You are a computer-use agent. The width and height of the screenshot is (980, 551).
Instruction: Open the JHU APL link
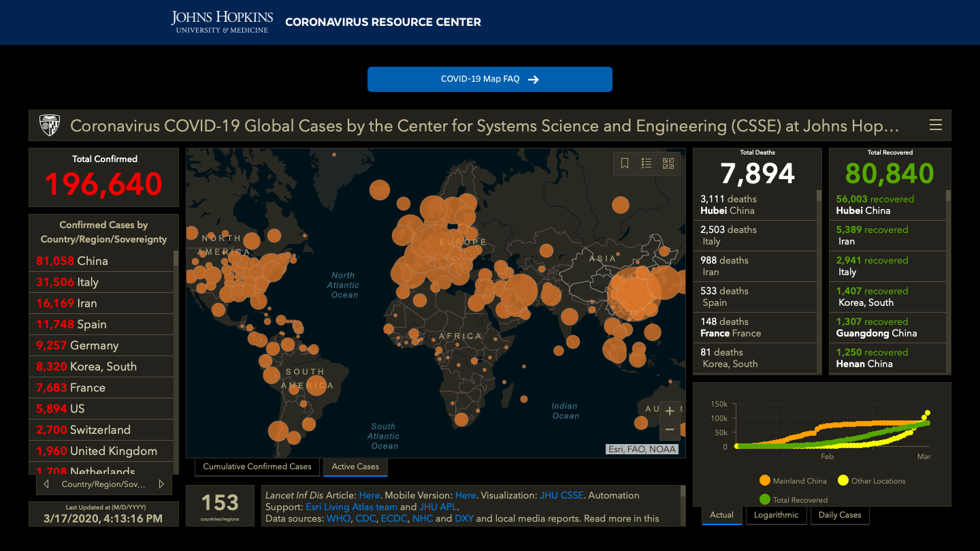point(438,507)
